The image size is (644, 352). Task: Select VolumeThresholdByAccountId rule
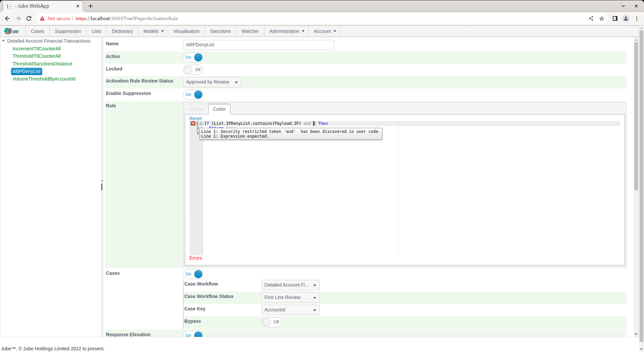44,79
